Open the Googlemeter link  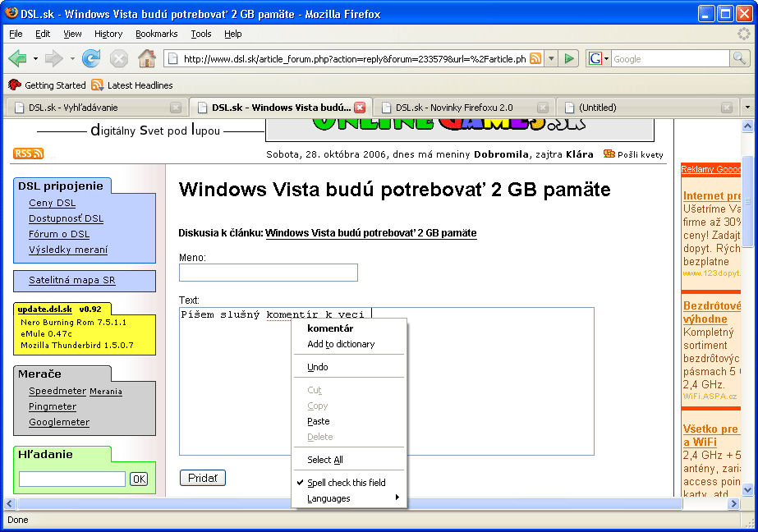(59, 422)
